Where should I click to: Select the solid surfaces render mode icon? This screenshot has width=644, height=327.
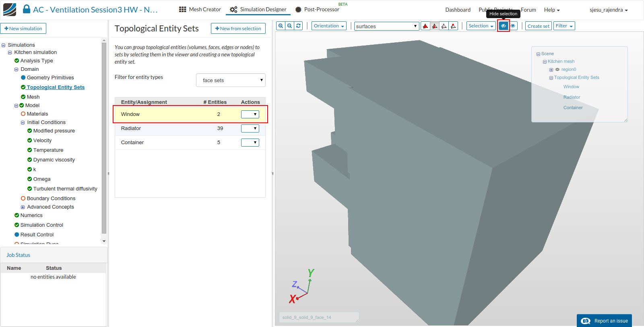tap(425, 26)
